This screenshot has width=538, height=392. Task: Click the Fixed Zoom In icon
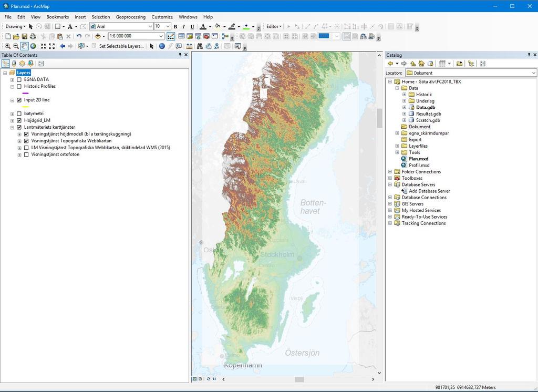point(44,46)
